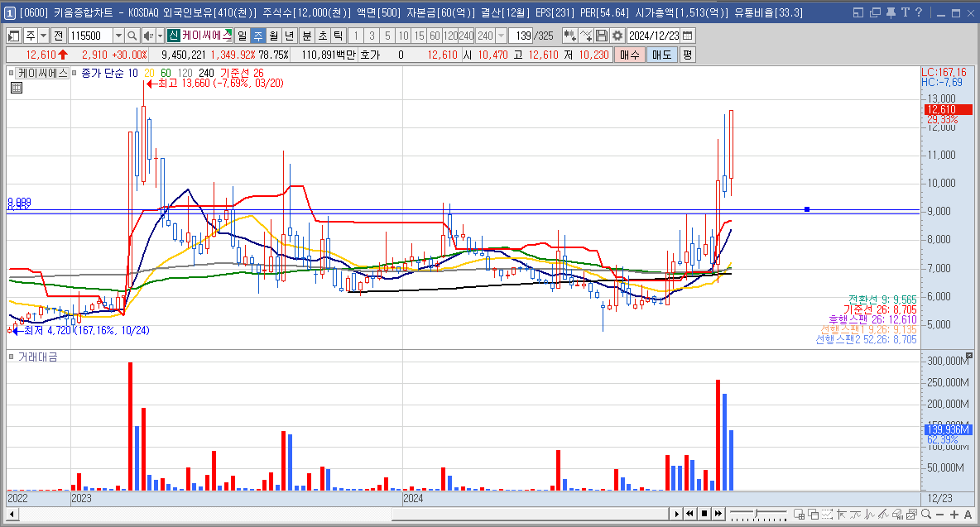Click the 전 button before the stock code
Image resolution: width=980 pixels, height=527 pixels.
58,36
